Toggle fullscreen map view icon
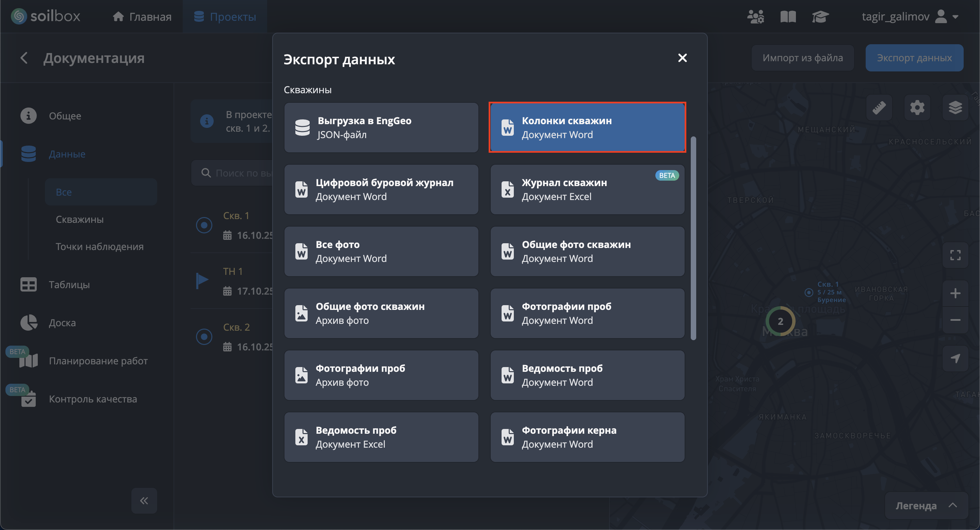Screen dimensions: 980x530 pos(955,255)
